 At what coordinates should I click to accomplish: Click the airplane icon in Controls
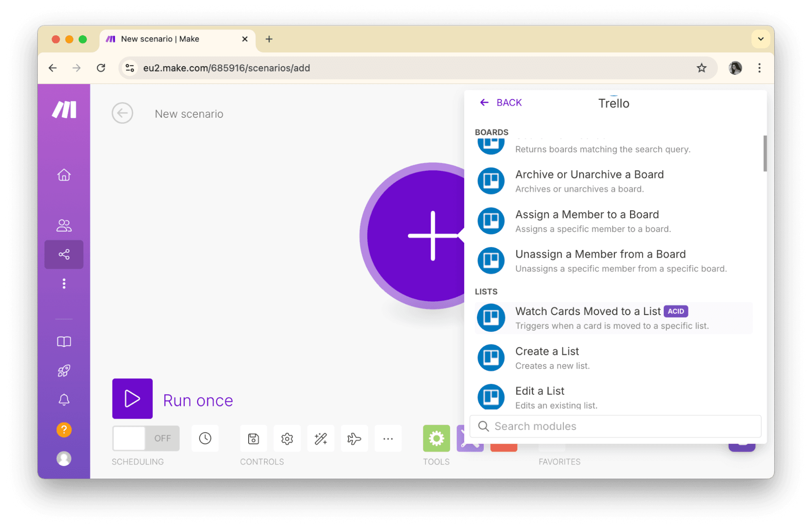(x=354, y=438)
